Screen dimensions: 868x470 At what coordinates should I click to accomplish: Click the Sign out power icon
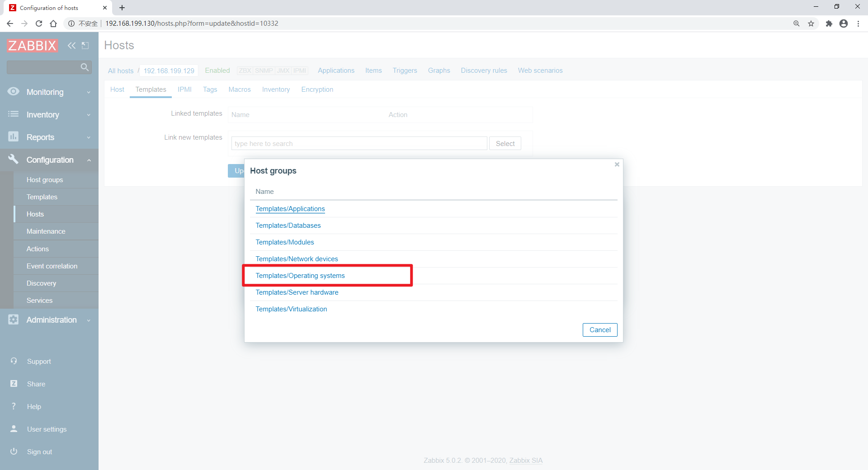14,451
